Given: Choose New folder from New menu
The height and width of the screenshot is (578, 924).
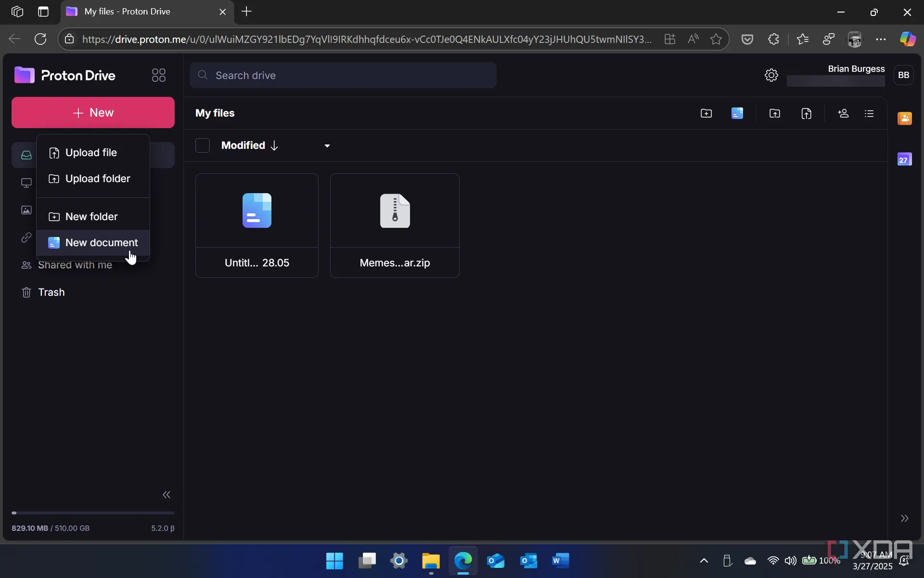Looking at the screenshot, I should [93, 217].
